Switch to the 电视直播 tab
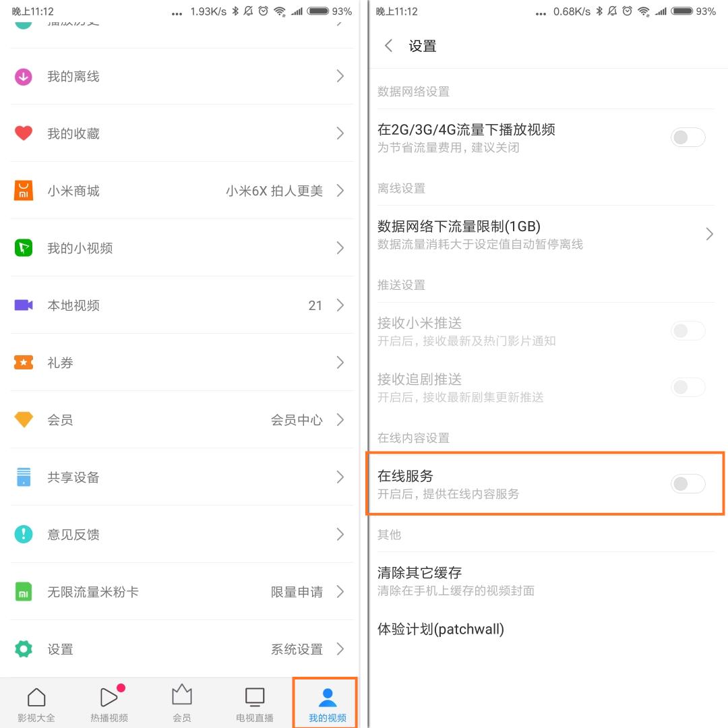Screen dimensions: 728x728 [x=254, y=703]
